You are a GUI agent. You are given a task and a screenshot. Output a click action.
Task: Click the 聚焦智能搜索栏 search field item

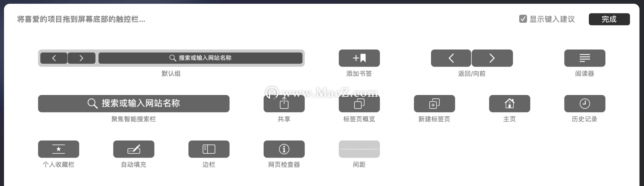click(134, 104)
